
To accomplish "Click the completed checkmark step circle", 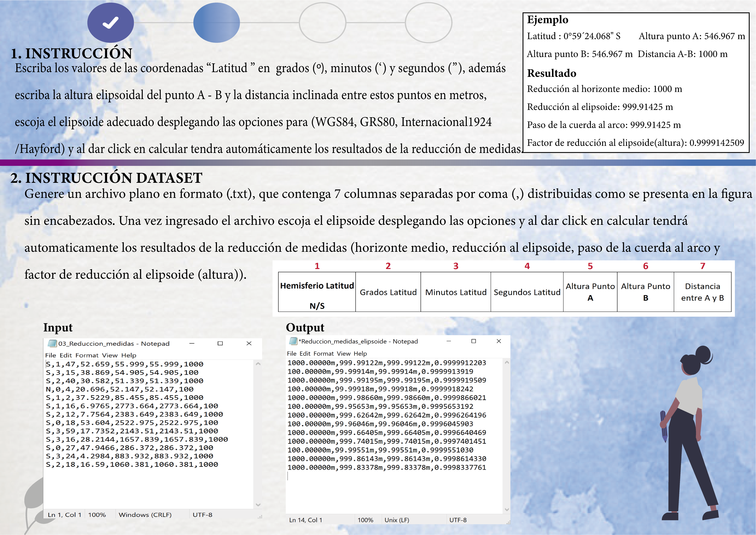I will tap(110, 23).
